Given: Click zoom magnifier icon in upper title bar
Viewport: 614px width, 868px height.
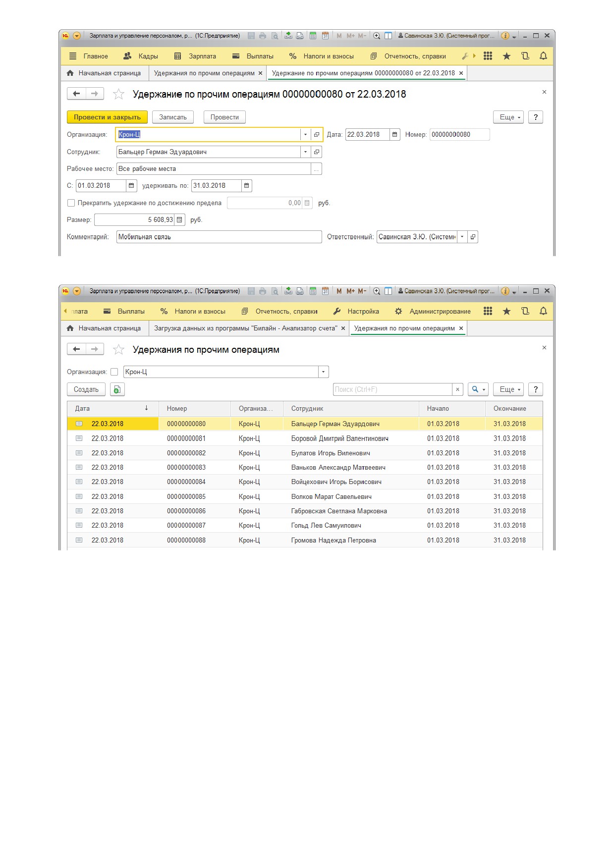Looking at the screenshot, I should 377,36.
